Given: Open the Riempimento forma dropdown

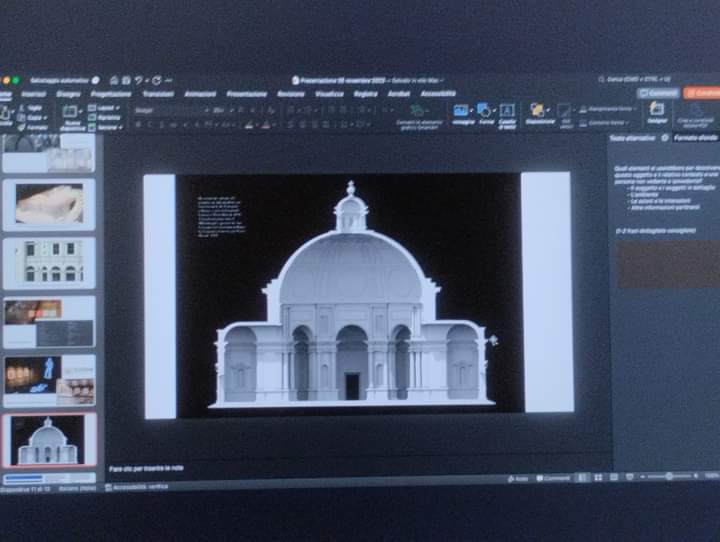Looking at the screenshot, I should tap(608, 109).
